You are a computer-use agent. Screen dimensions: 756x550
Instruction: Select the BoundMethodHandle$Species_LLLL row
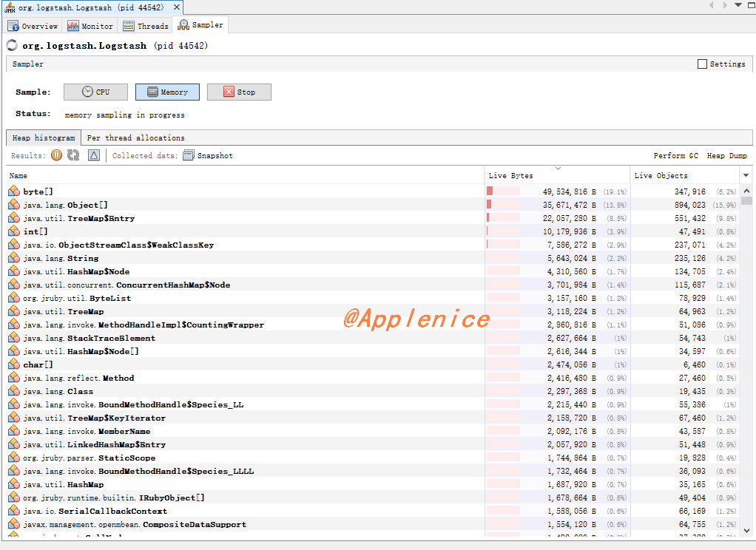pyautogui.click(x=373, y=471)
